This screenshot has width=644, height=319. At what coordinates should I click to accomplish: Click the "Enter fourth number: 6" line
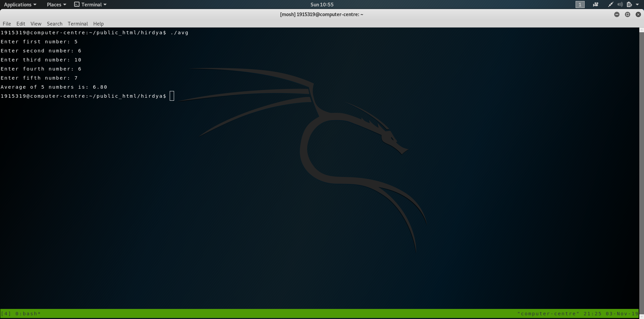pyautogui.click(x=41, y=69)
